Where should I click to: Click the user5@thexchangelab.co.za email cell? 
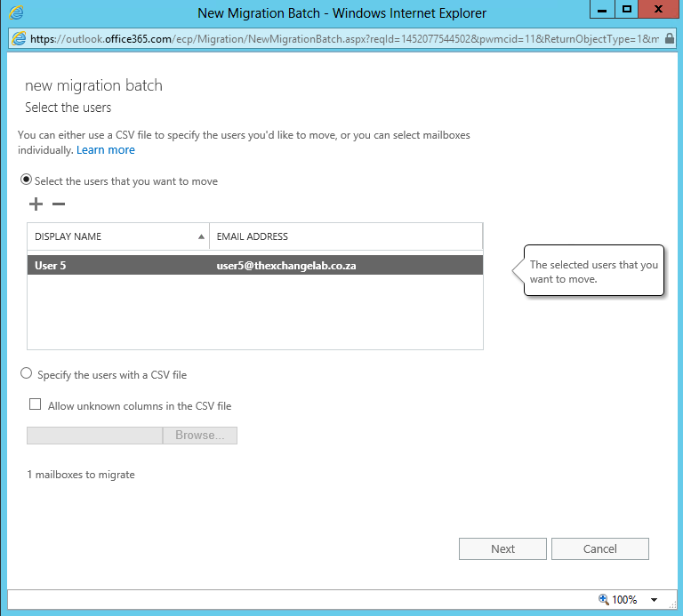coord(286,266)
